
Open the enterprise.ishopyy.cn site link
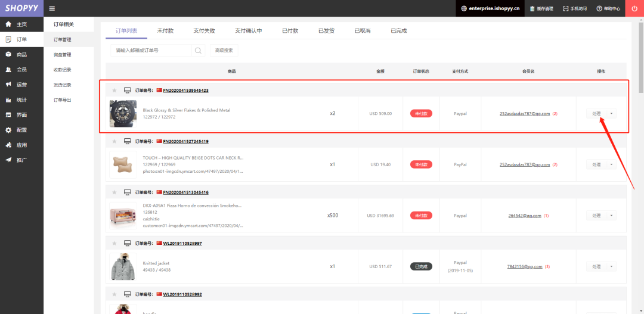[x=490, y=8]
